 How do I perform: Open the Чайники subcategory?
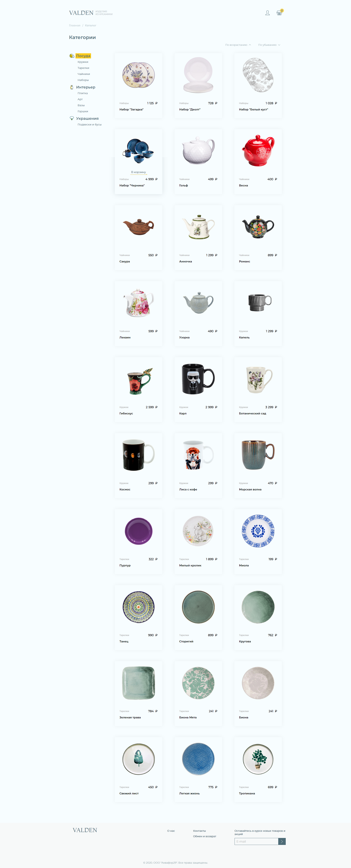(84, 74)
